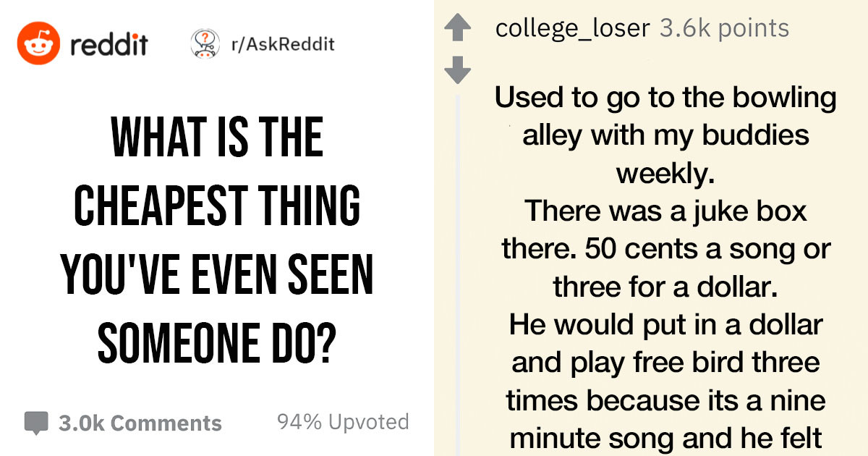
Task: Click the 3.6k points score
Action: pyautogui.click(x=724, y=28)
